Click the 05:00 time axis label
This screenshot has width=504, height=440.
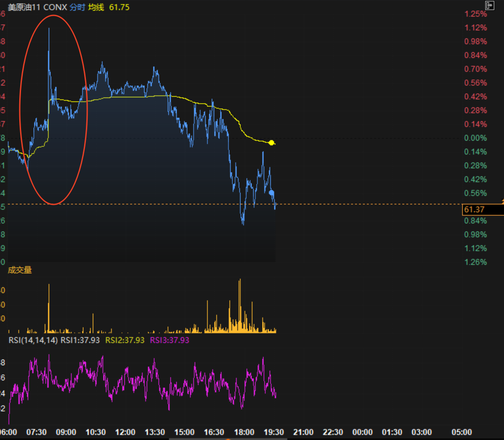pyautogui.click(x=461, y=432)
